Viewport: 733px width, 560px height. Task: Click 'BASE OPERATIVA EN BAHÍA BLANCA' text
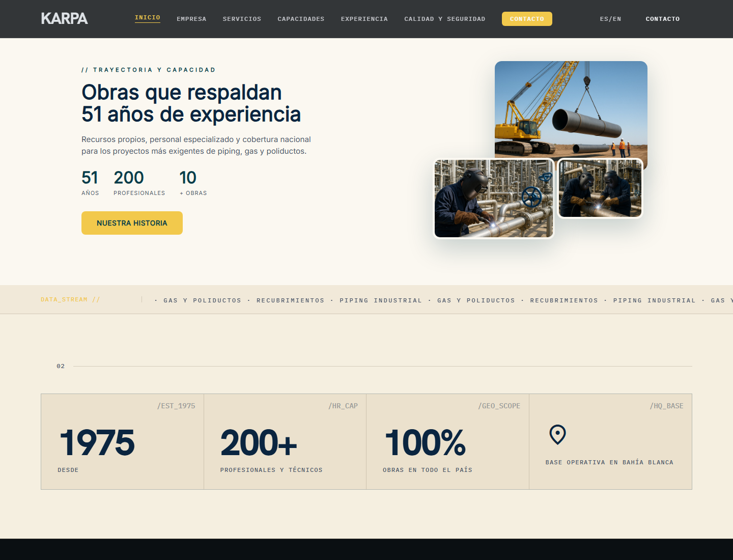[x=609, y=462]
